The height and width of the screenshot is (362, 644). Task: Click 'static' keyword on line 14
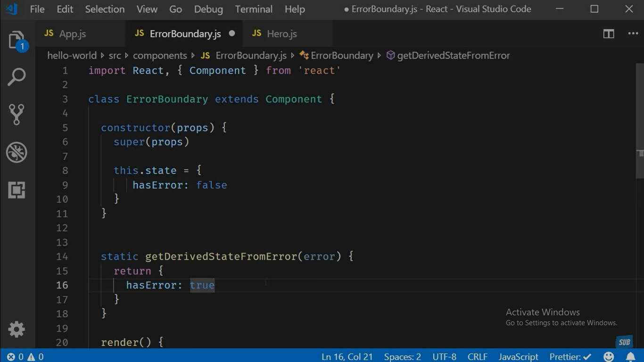(x=120, y=257)
